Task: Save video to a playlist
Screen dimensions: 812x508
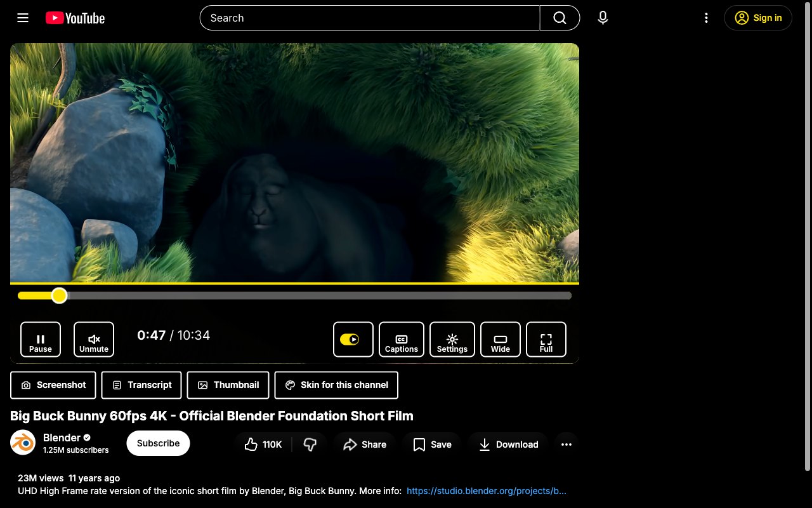Action: point(432,444)
